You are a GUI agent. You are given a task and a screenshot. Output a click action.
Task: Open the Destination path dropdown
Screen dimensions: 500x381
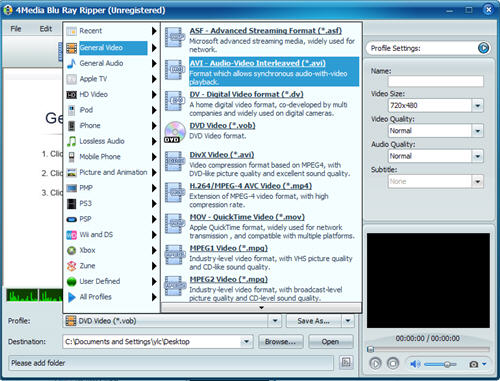pos(246,342)
